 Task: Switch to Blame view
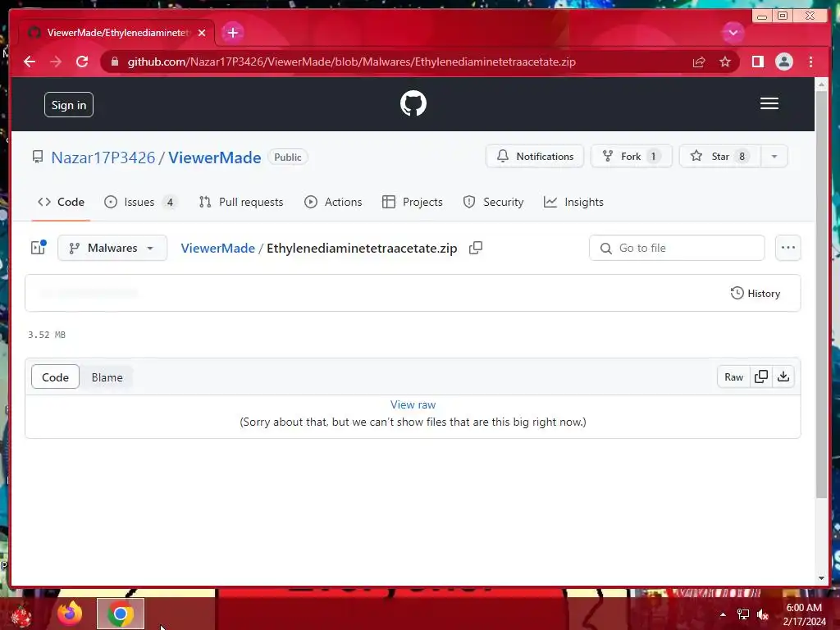[x=107, y=377]
